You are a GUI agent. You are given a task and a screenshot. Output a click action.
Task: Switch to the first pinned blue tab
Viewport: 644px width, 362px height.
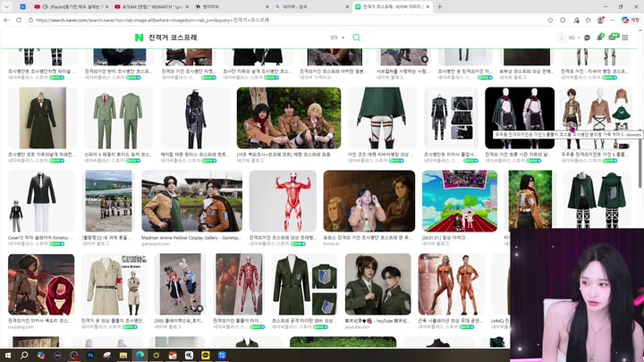(22, 6)
